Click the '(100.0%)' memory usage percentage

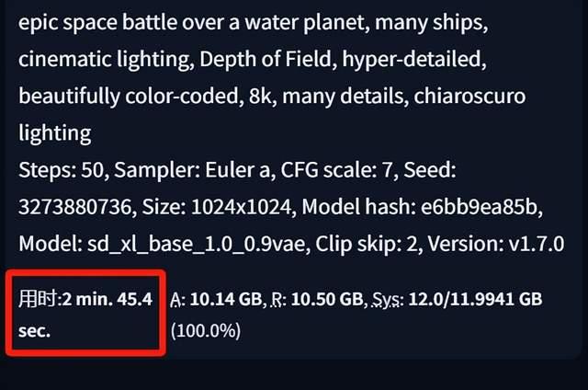point(205,329)
